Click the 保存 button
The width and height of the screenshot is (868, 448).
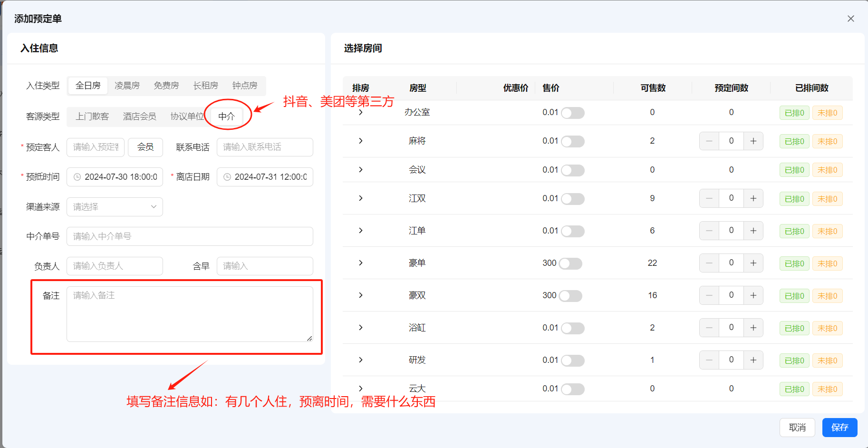point(839,428)
